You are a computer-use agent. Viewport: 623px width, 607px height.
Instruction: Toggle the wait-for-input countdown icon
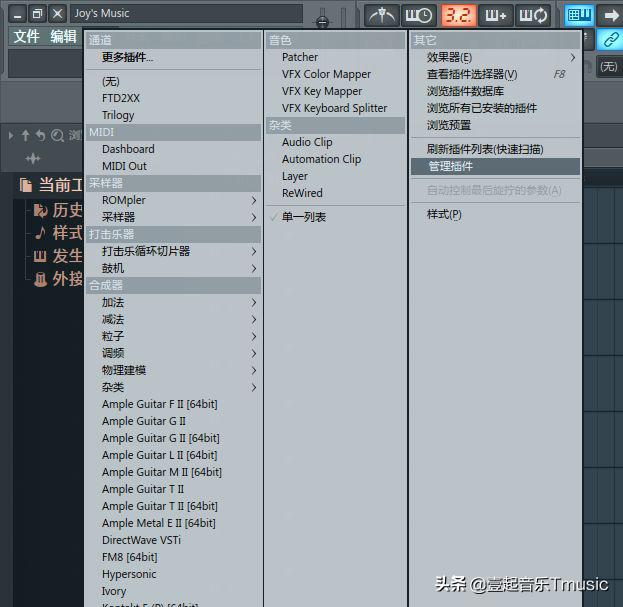pos(419,14)
